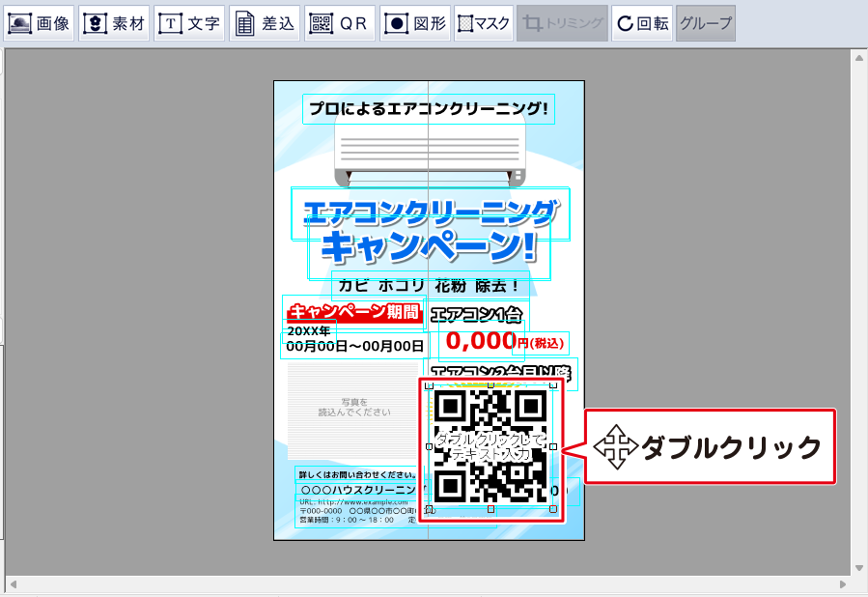Select the 20XX年 text box
Image resolution: width=868 pixels, height=597 pixels.
pyautogui.click(x=309, y=330)
